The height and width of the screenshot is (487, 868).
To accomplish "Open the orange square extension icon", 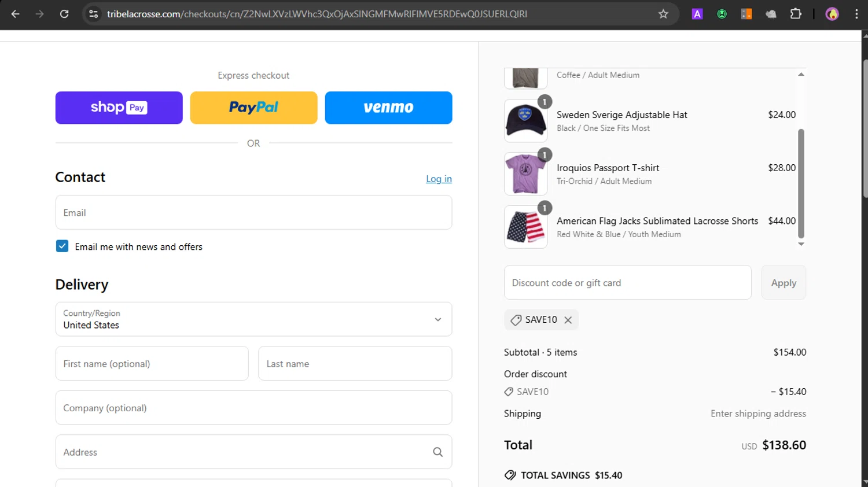I will pyautogui.click(x=746, y=14).
